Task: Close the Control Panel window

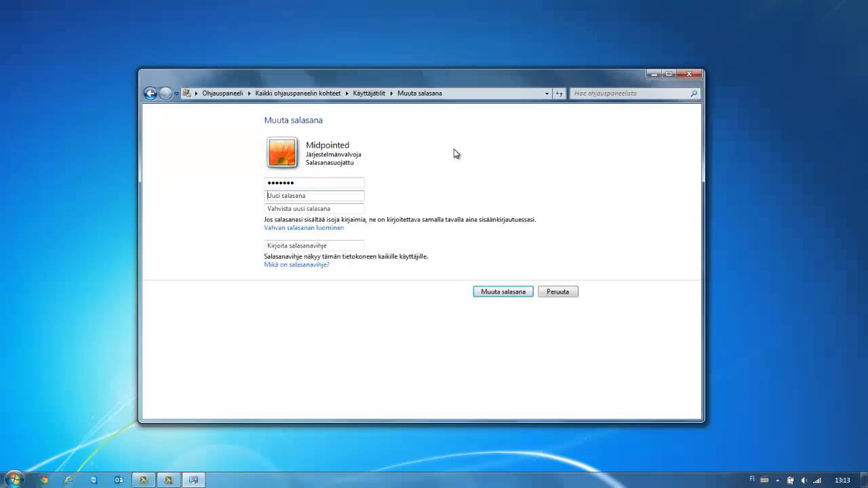Action: (x=689, y=73)
